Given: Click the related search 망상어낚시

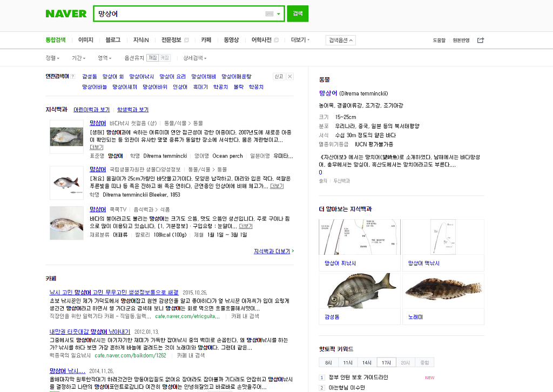Looking at the screenshot, I should (x=141, y=77).
